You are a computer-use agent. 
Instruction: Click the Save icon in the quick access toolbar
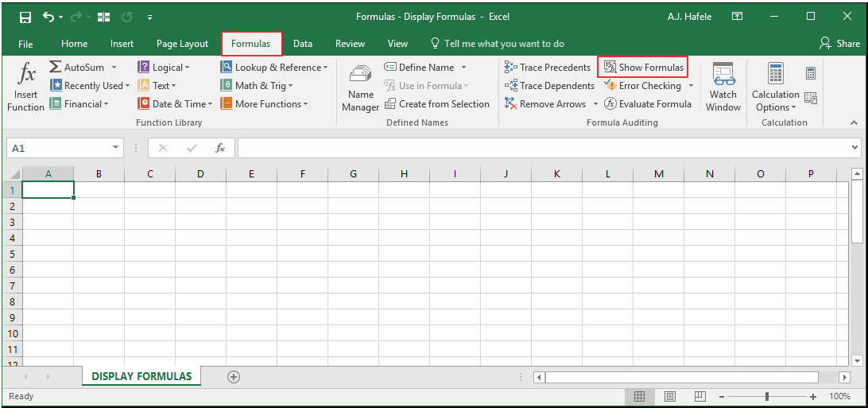click(25, 17)
